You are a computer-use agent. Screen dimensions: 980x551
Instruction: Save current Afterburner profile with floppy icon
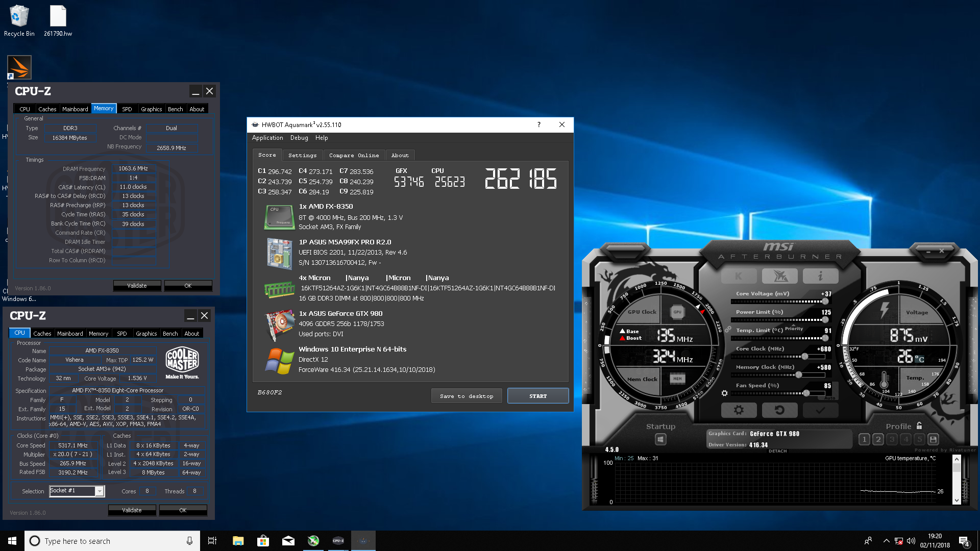[933, 439]
